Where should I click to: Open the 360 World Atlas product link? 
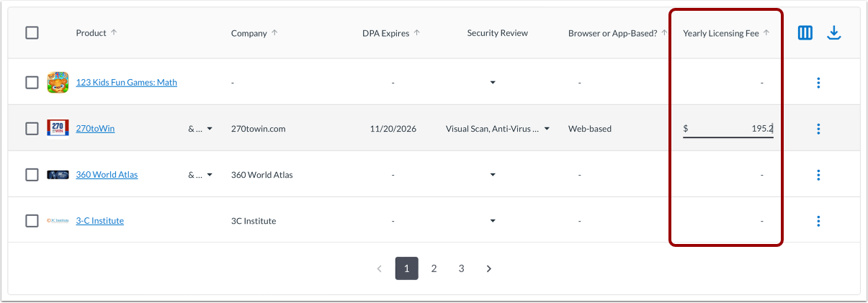pos(107,175)
